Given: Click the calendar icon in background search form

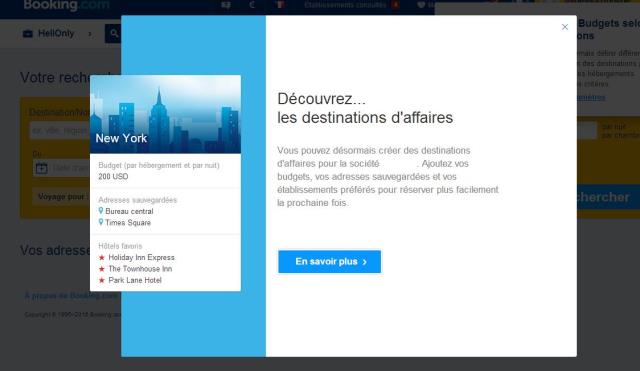Looking at the screenshot, I should (41, 168).
